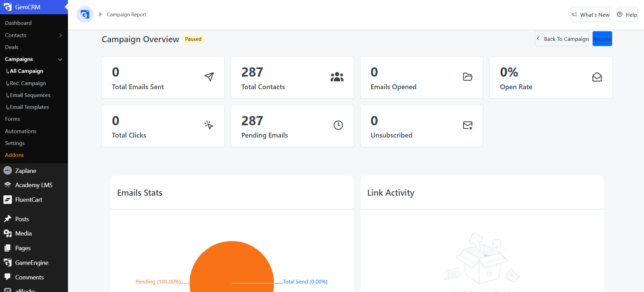Click the question mark Help icon

[x=620, y=14]
